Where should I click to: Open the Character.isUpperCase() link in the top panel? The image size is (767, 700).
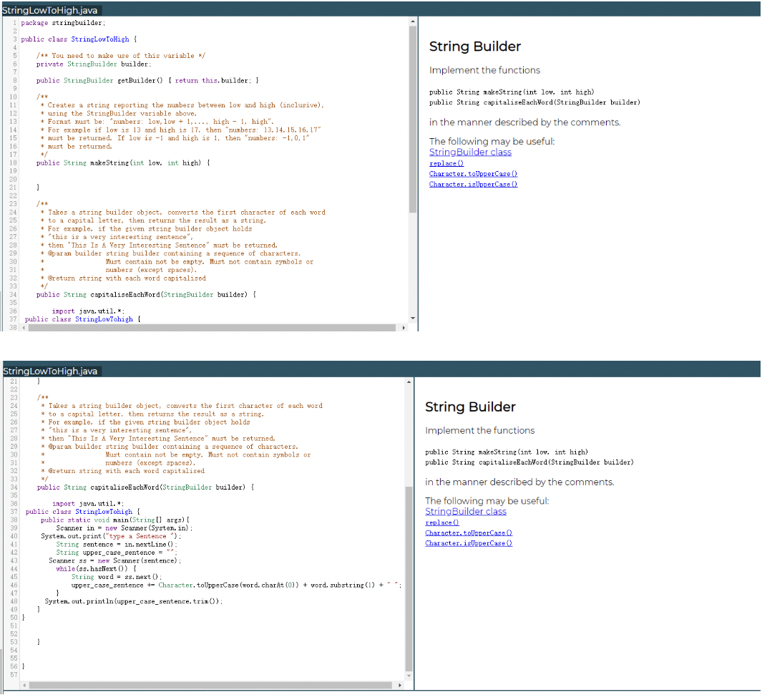(473, 185)
